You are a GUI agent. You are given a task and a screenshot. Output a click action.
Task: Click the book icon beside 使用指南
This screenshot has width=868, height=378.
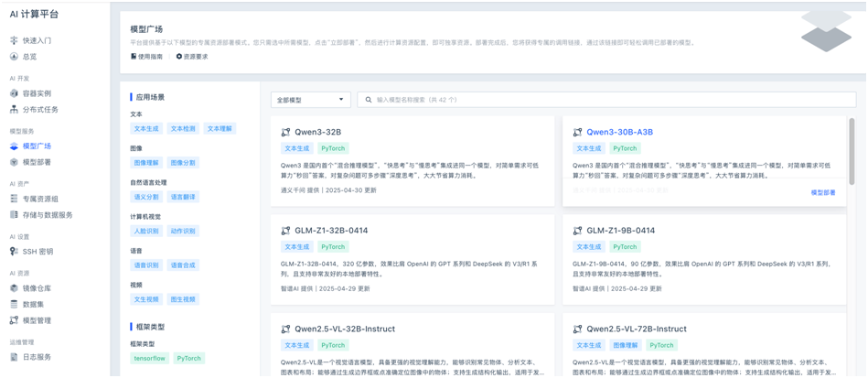click(x=134, y=57)
